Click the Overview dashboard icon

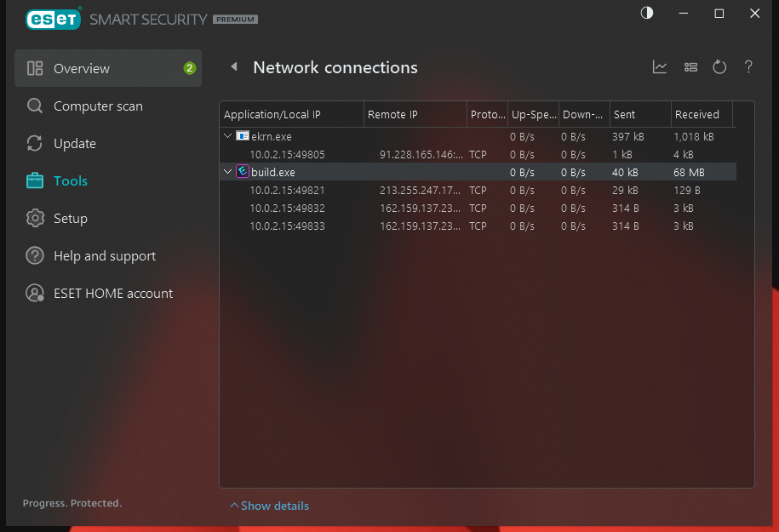tap(35, 68)
